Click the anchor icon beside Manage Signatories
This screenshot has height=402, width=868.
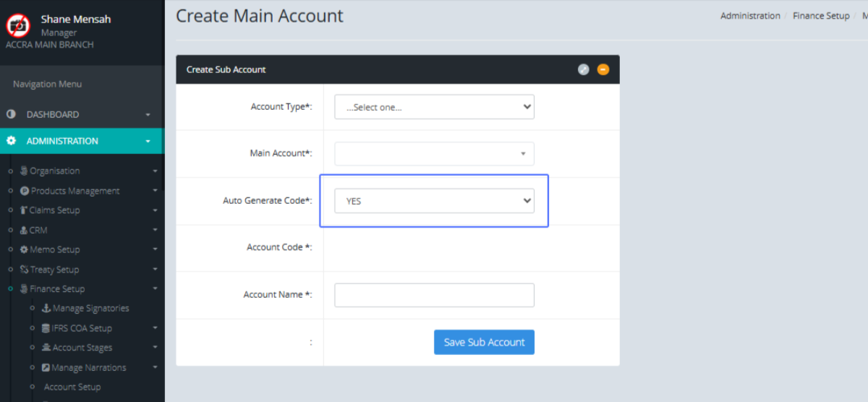coord(46,308)
